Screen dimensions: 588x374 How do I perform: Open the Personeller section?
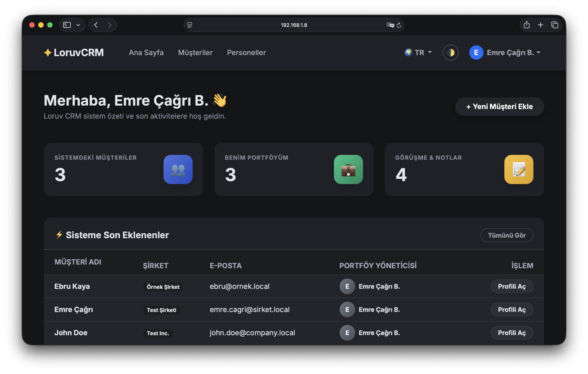[246, 53]
